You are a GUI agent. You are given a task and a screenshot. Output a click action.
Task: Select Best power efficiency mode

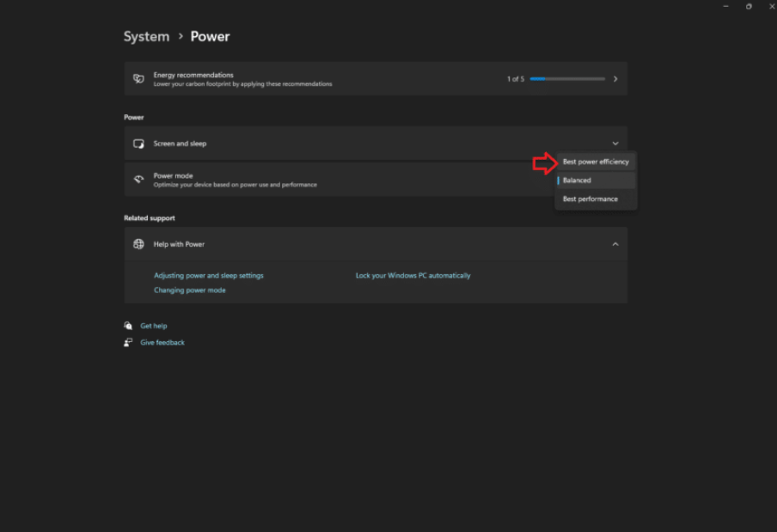(x=596, y=162)
